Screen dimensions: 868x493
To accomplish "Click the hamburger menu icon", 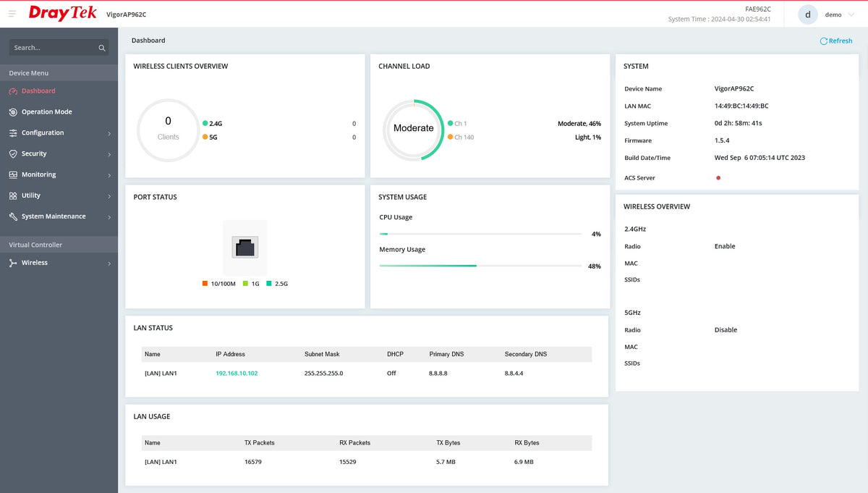I will pos(12,14).
